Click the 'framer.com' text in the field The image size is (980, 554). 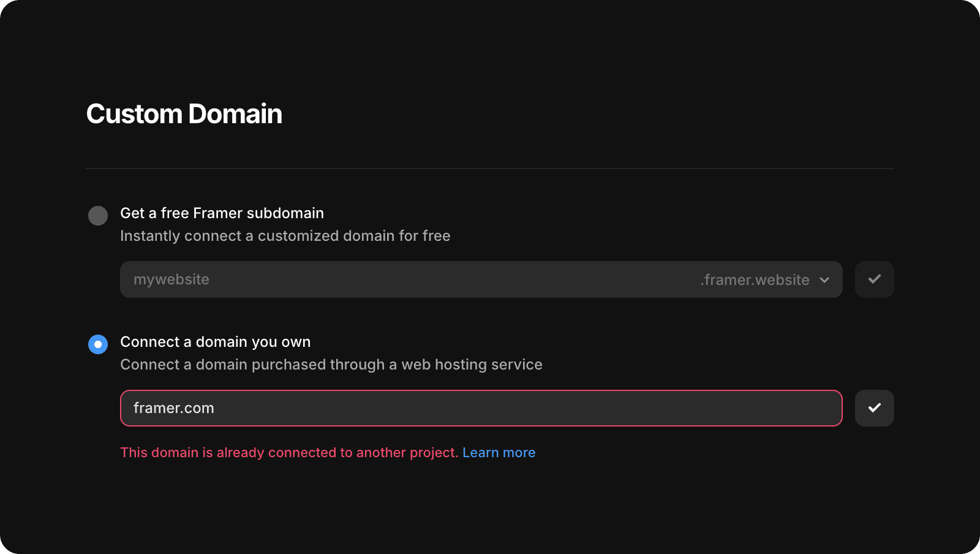click(x=174, y=408)
